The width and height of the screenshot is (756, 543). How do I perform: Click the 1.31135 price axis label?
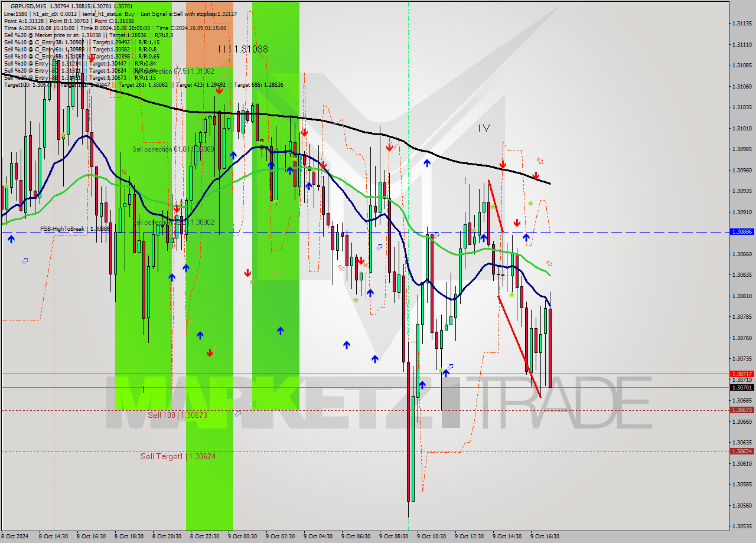point(742,24)
